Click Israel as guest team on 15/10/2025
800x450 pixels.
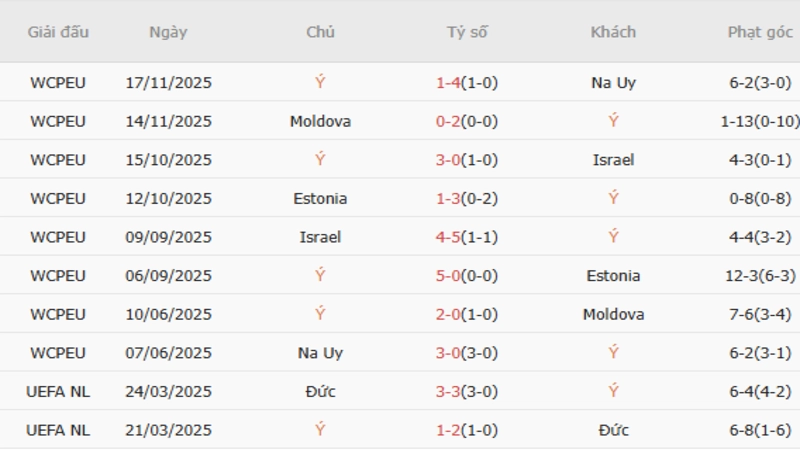pos(613,160)
